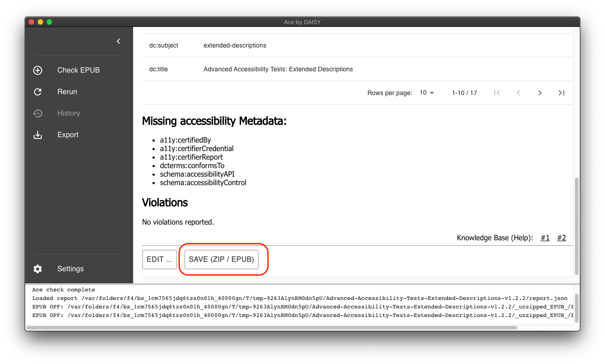Open Knowledge Base help link #1
Image resolution: width=605 pixels, height=364 pixels.
pos(545,238)
